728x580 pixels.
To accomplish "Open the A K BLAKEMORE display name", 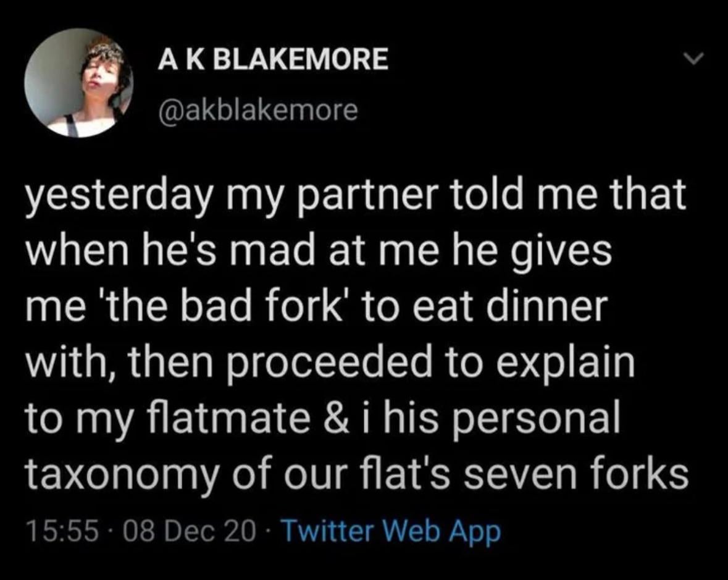I will 273,60.
